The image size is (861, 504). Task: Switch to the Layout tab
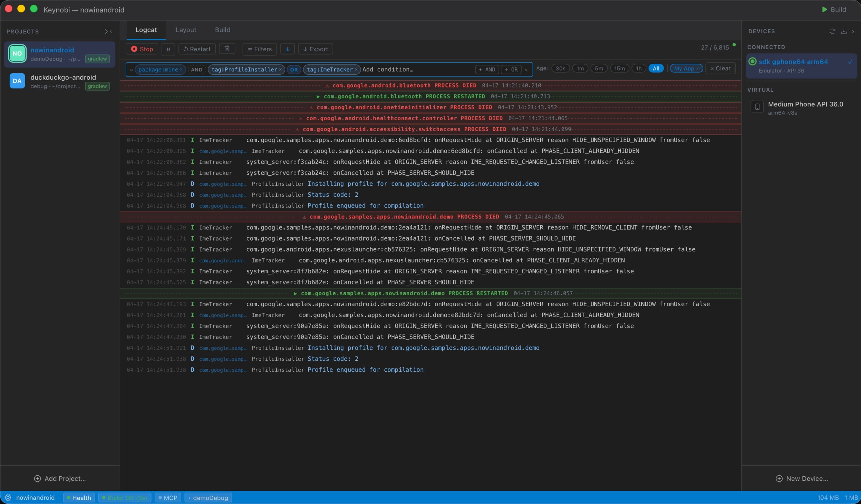[186, 30]
